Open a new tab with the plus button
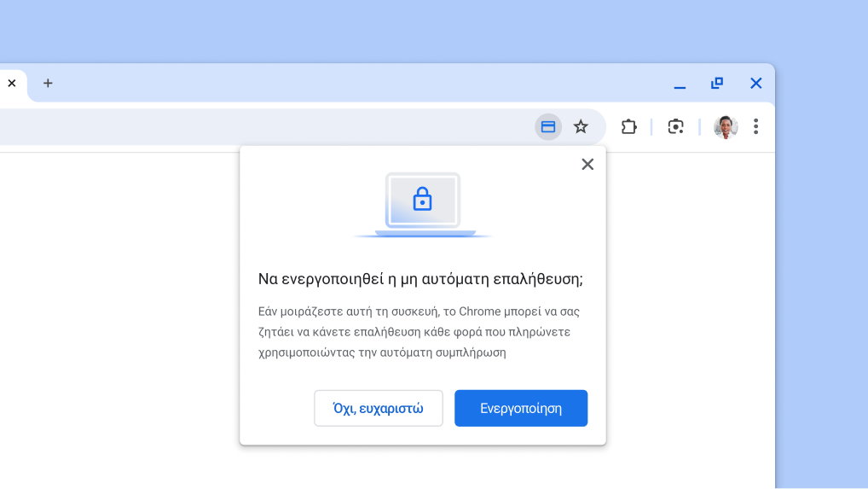868x489 pixels. click(48, 84)
